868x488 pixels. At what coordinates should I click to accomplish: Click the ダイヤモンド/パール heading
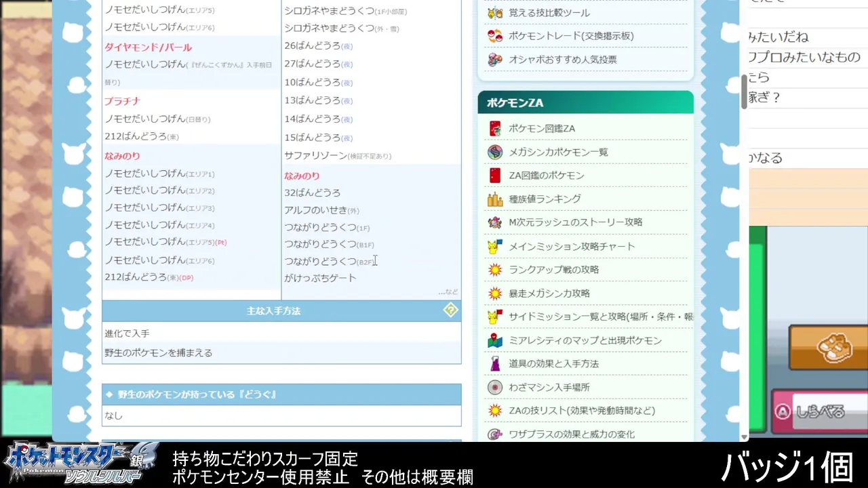tap(148, 47)
